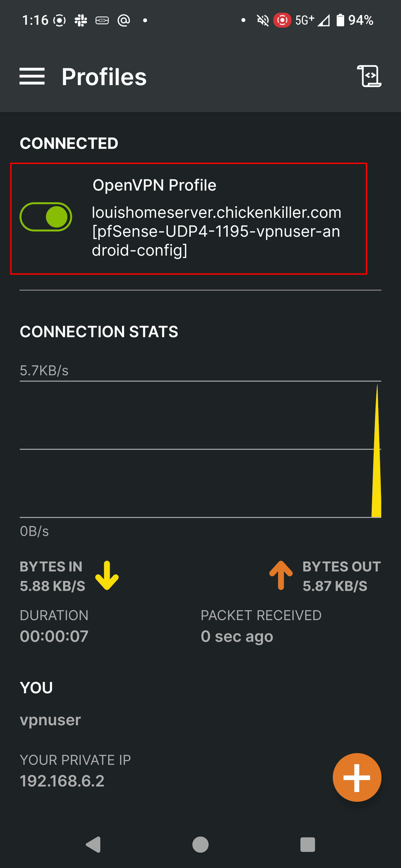Tap the Slack notification icon in status bar

[x=81, y=21]
